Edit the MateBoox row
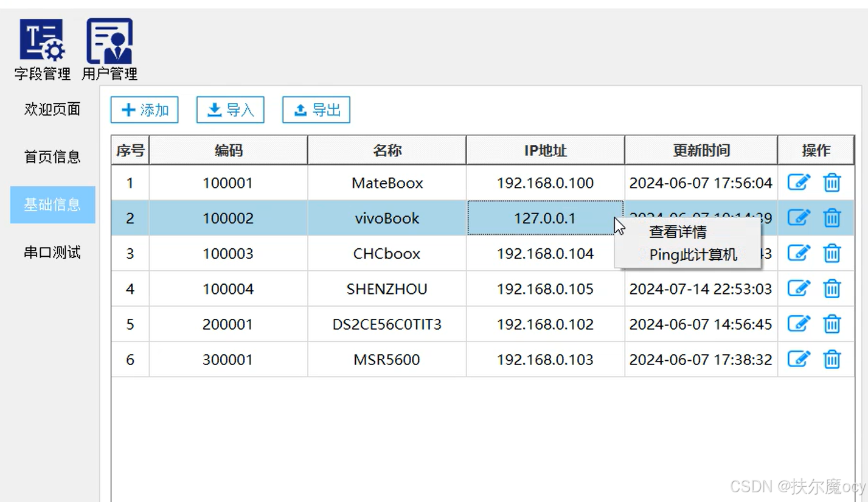Image resolution: width=868 pixels, height=502 pixels. coord(799,183)
